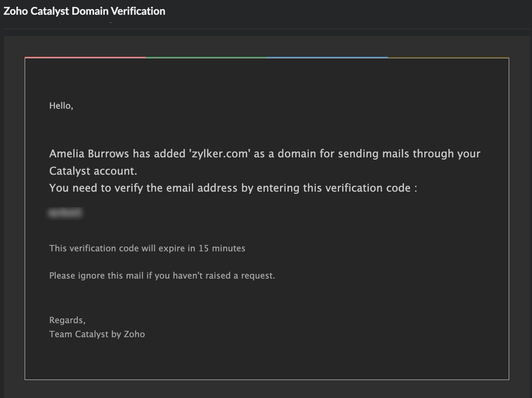Click the 'zylker.com' domain text

click(220, 153)
